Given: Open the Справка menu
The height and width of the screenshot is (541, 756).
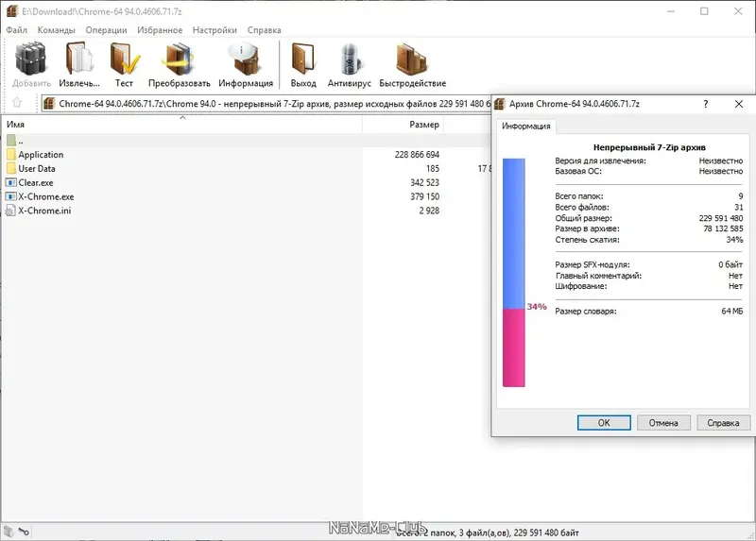Looking at the screenshot, I should point(265,30).
